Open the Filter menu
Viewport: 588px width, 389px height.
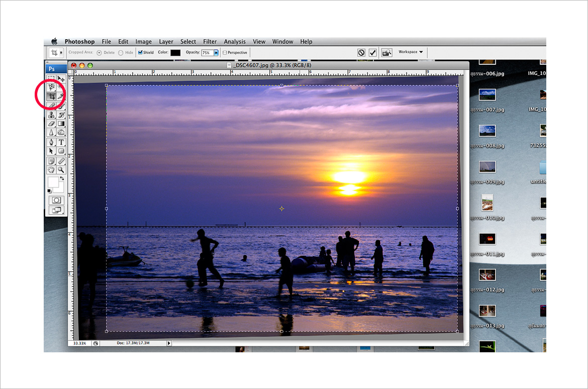point(210,42)
